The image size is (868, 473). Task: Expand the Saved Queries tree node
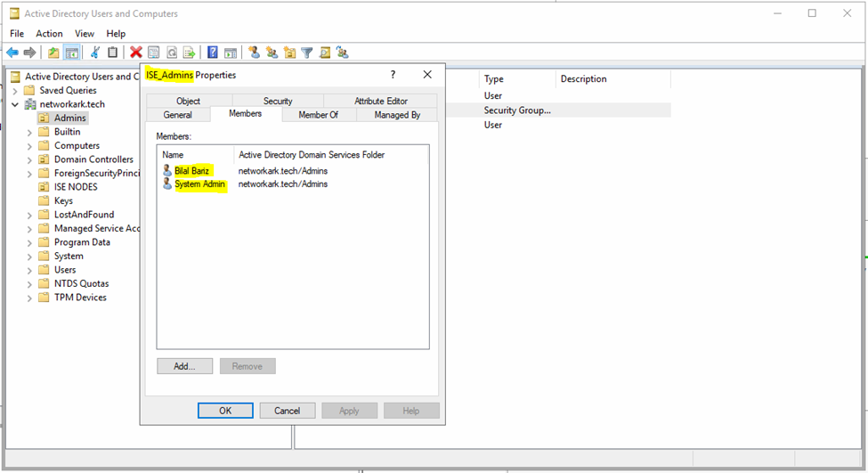16,91
